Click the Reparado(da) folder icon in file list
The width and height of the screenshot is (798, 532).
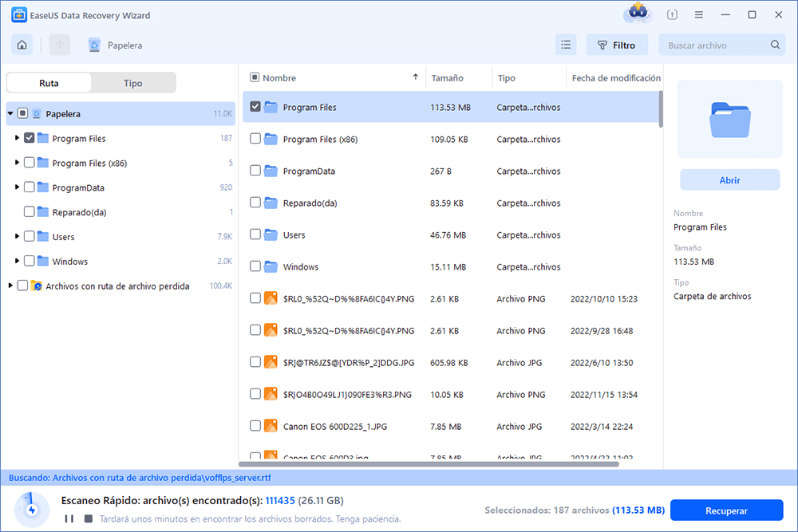(271, 203)
